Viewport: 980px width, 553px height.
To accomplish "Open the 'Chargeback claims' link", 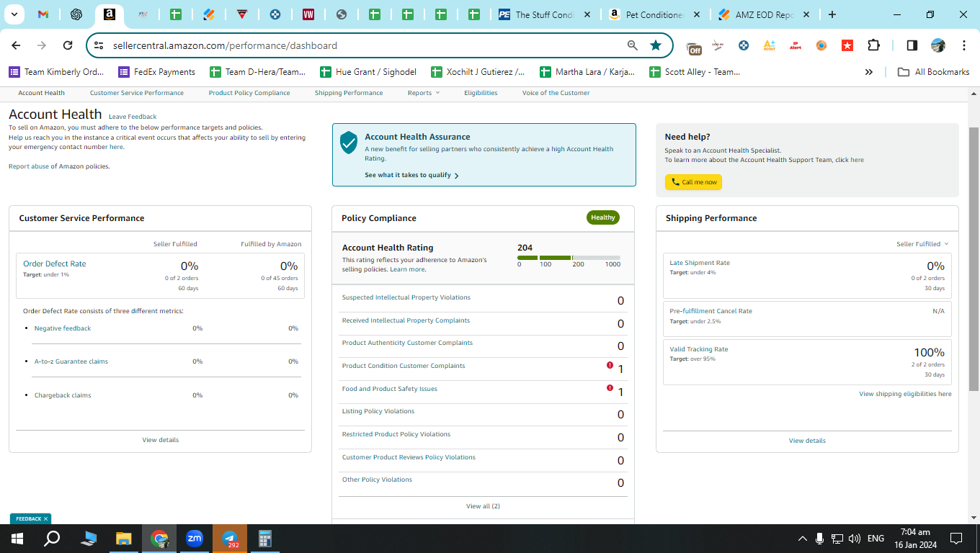I will [x=63, y=395].
